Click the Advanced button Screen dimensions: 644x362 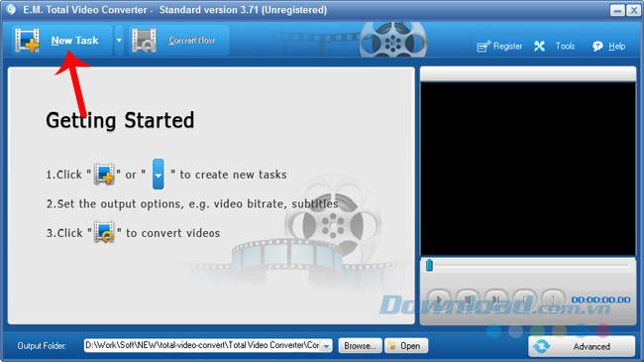582,346
